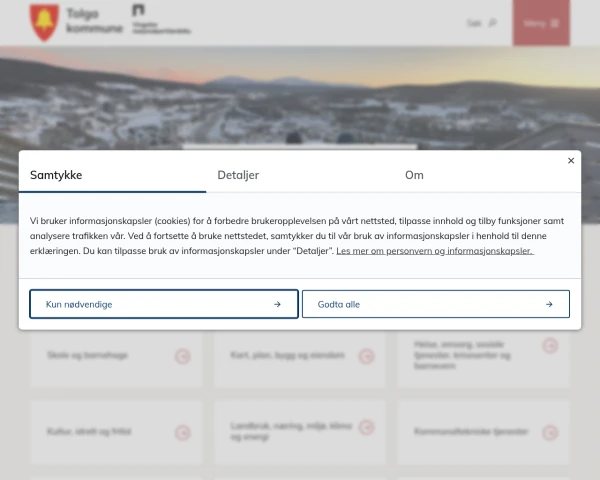Click arrow icon on Kultur, idrett card

pyautogui.click(x=183, y=433)
